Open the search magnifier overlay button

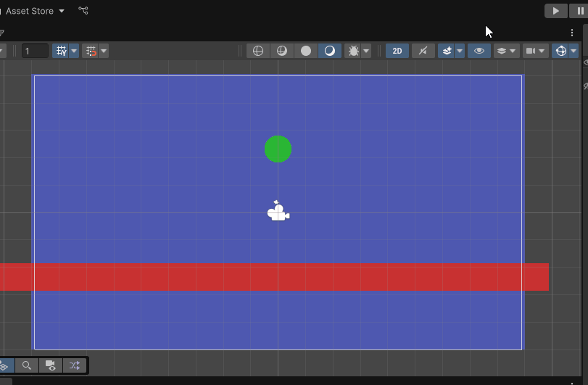(x=27, y=365)
